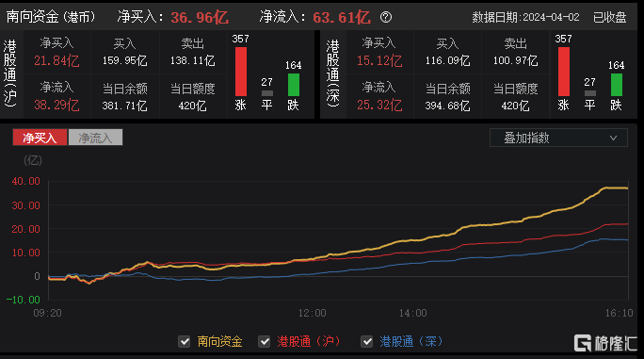This screenshot has width=644, height=359.
Task: Click the 已收盘 status label
Action: (610, 17)
